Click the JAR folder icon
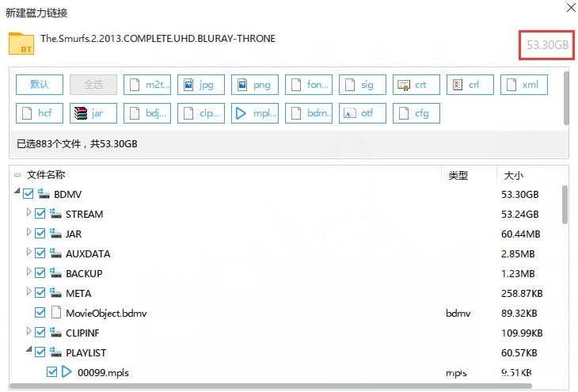Viewport: 578px width, 392px height. (x=55, y=233)
